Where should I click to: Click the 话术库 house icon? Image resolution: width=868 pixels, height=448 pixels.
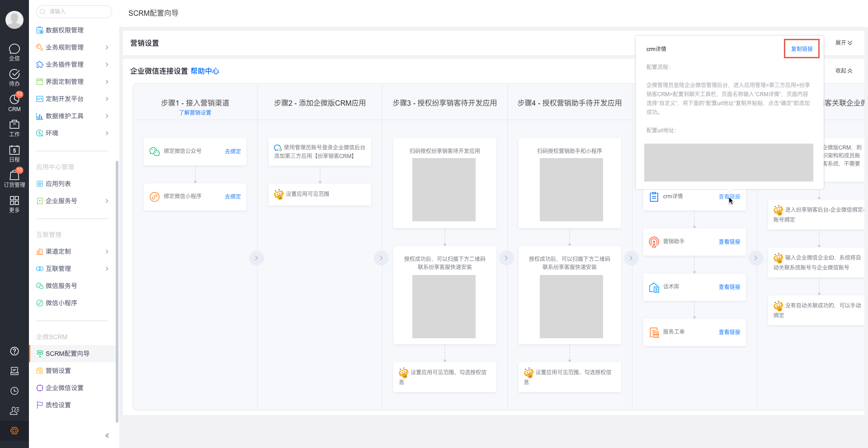pos(654,287)
